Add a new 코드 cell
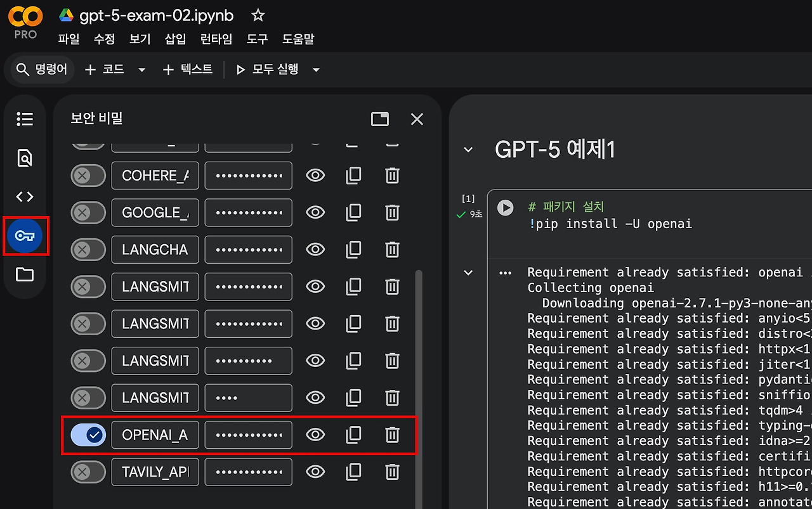 [x=105, y=70]
